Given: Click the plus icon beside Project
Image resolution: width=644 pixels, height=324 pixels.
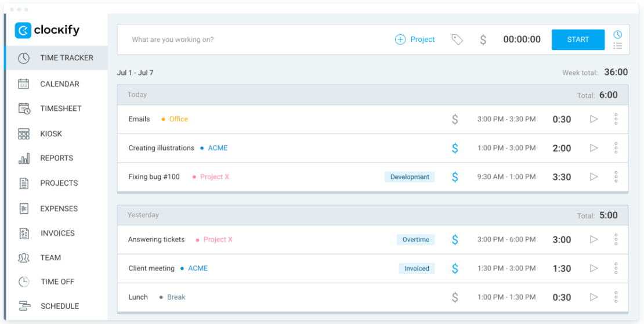Looking at the screenshot, I should (400, 39).
